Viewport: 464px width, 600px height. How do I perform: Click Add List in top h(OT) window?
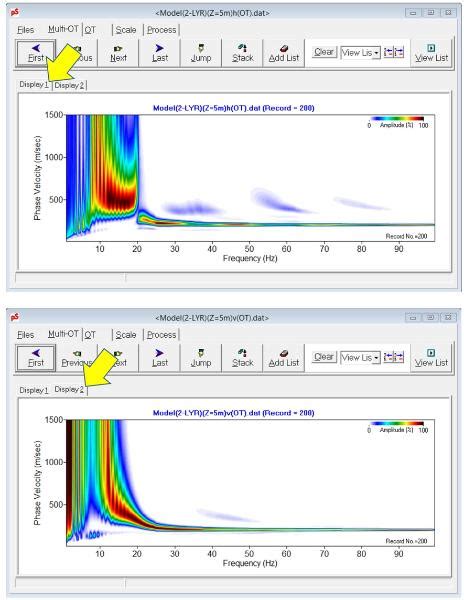pos(283,53)
